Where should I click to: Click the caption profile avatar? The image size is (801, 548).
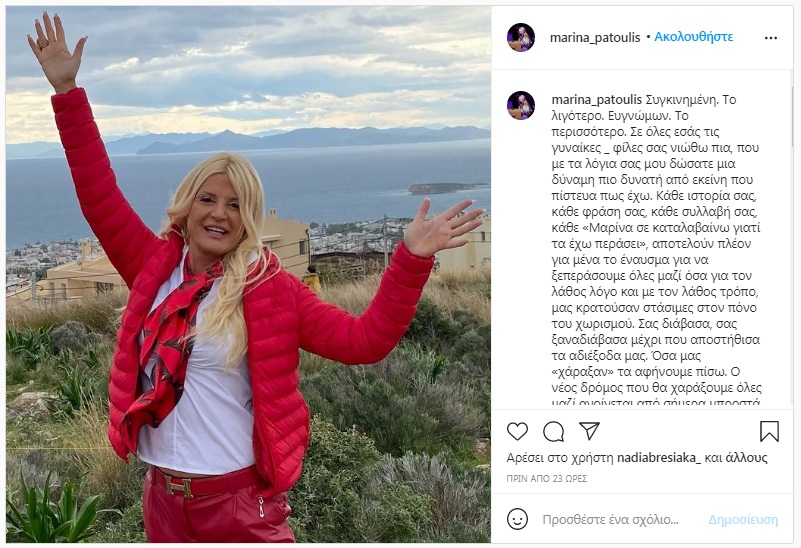click(521, 106)
